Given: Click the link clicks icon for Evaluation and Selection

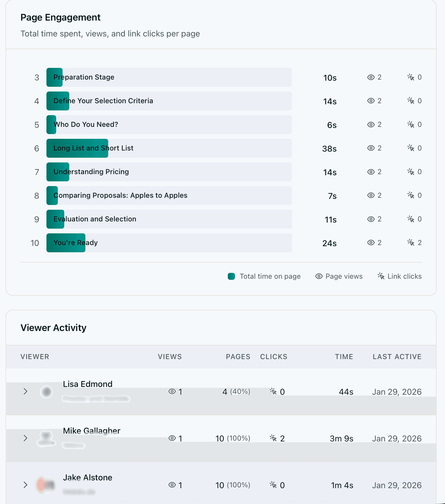Looking at the screenshot, I should (411, 219).
